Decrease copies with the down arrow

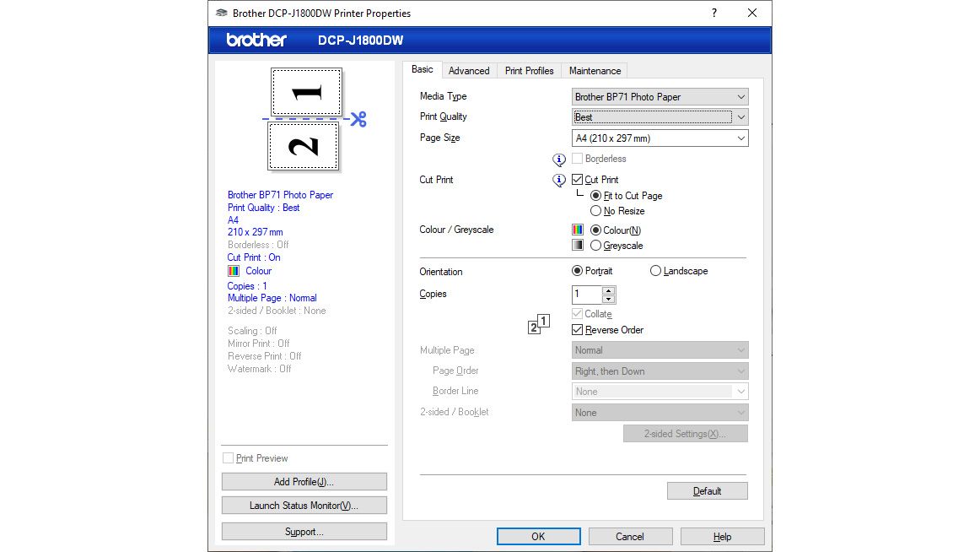(x=608, y=299)
